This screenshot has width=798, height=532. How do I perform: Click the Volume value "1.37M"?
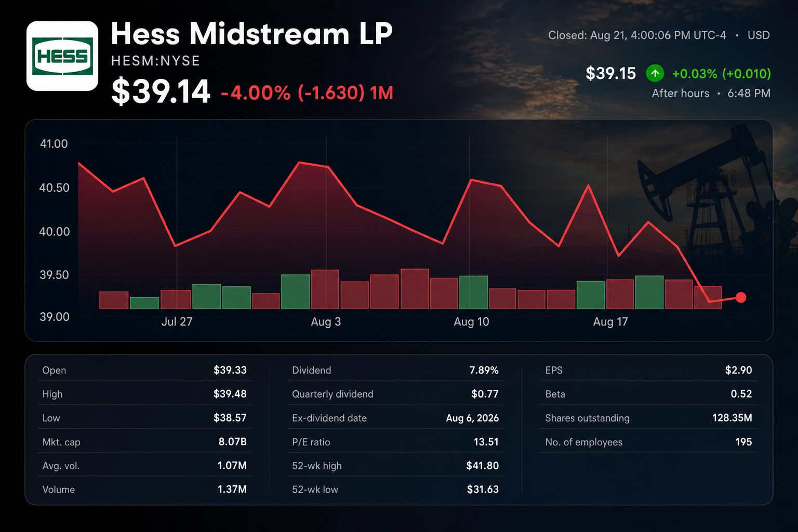(232, 489)
